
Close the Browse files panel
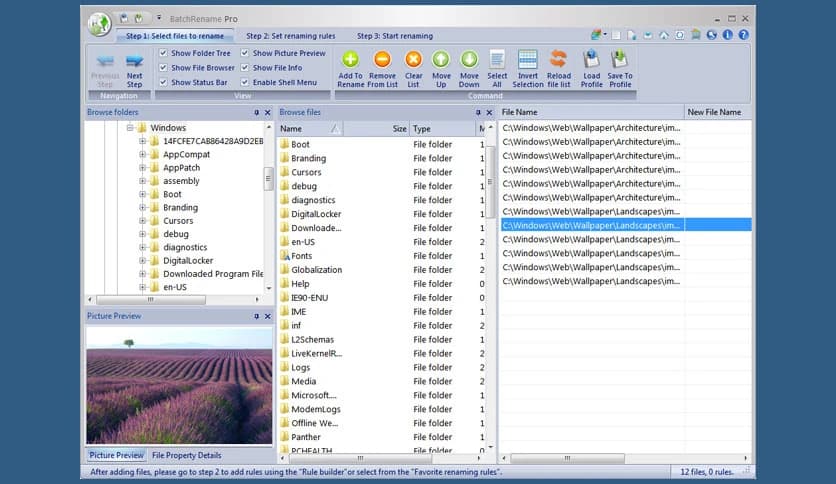(489, 112)
